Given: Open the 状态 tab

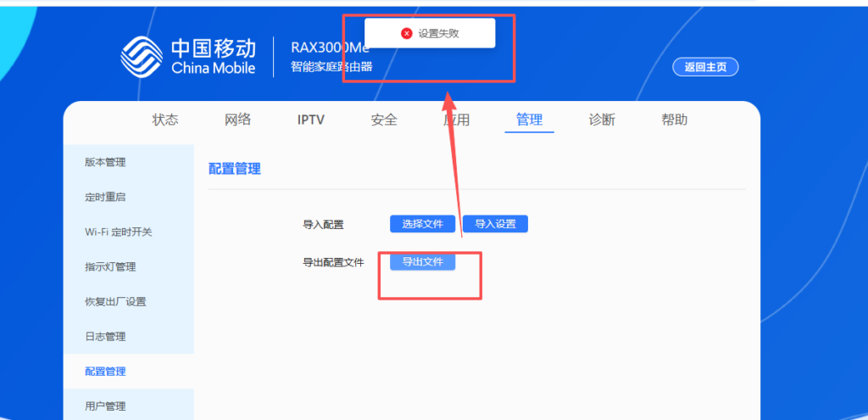Looking at the screenshot, I should point(165,120).
